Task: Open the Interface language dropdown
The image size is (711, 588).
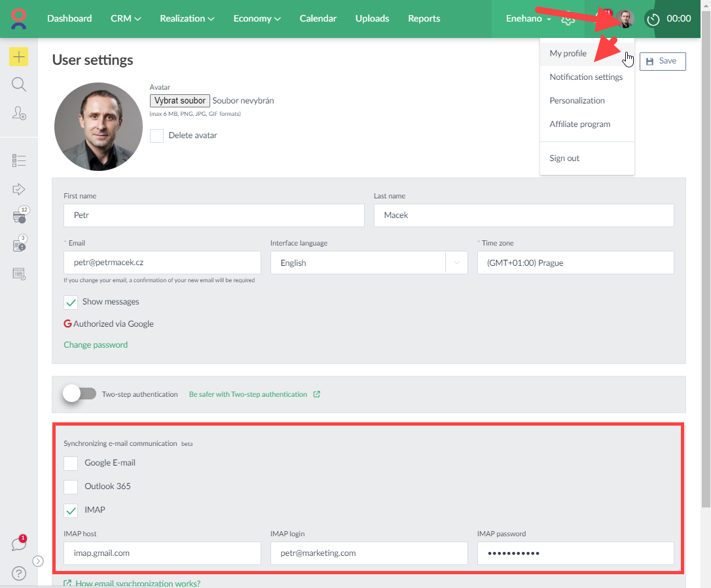Action: [456, 263]
